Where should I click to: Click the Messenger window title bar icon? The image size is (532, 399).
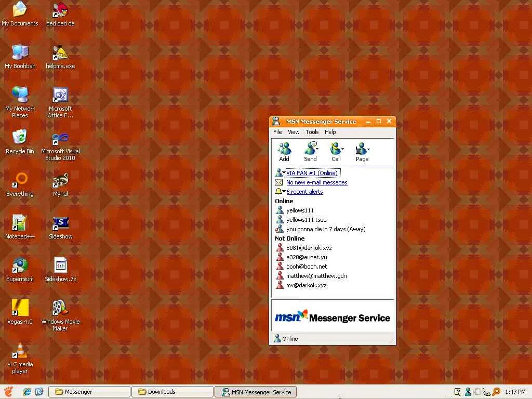[276, 121]
